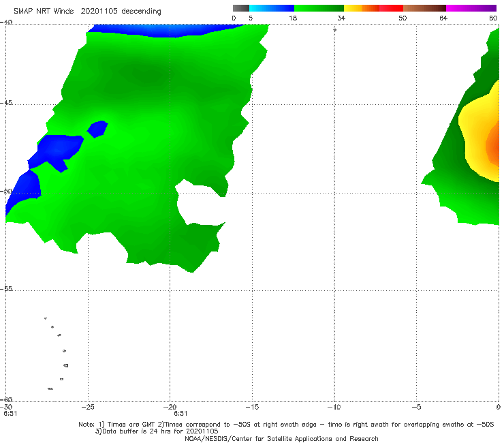This screenshot has width=504, height=443.
Task: Click the longitude label '-20'
Action: [170, 407]
